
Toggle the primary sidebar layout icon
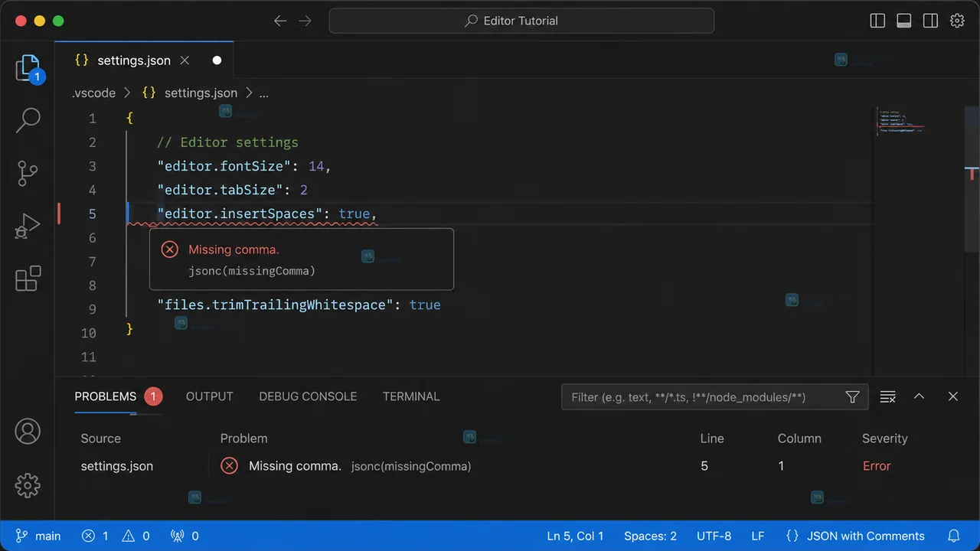(878, 21)
